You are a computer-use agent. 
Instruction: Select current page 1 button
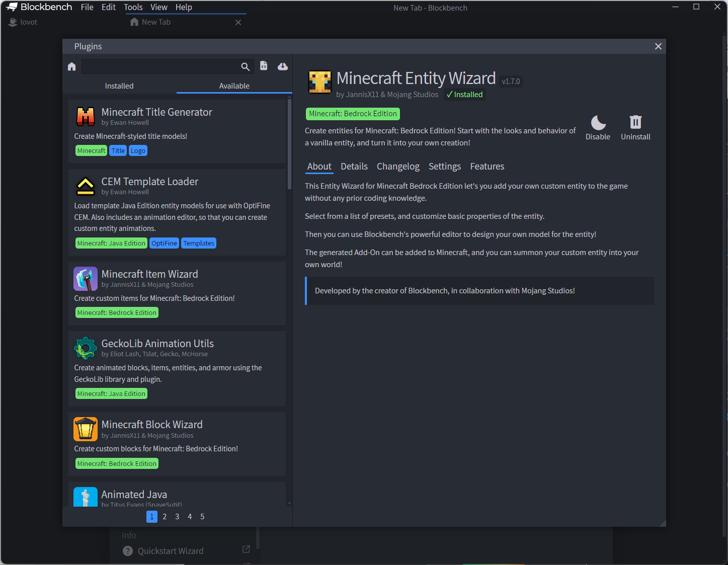click(152, 517)
